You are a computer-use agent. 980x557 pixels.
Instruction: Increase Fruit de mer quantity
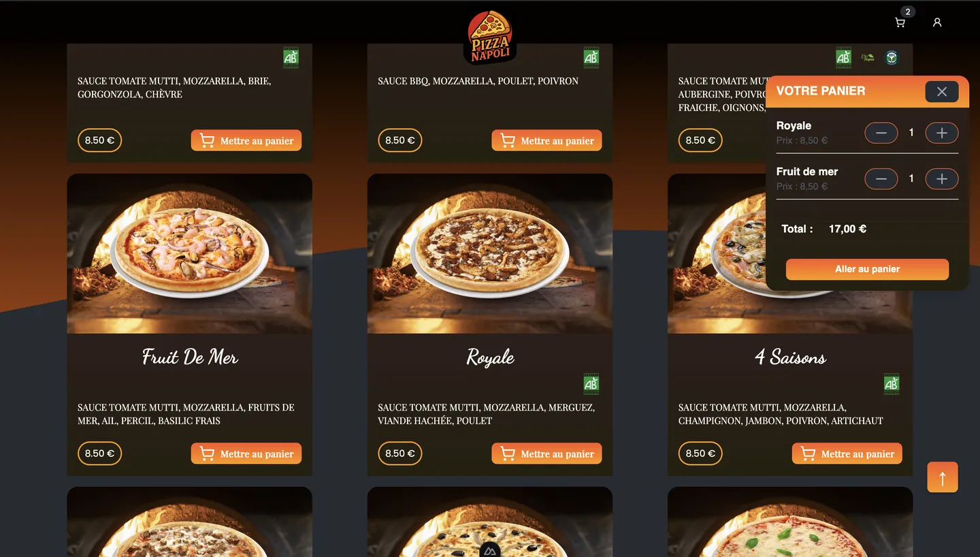click(942, 179)
